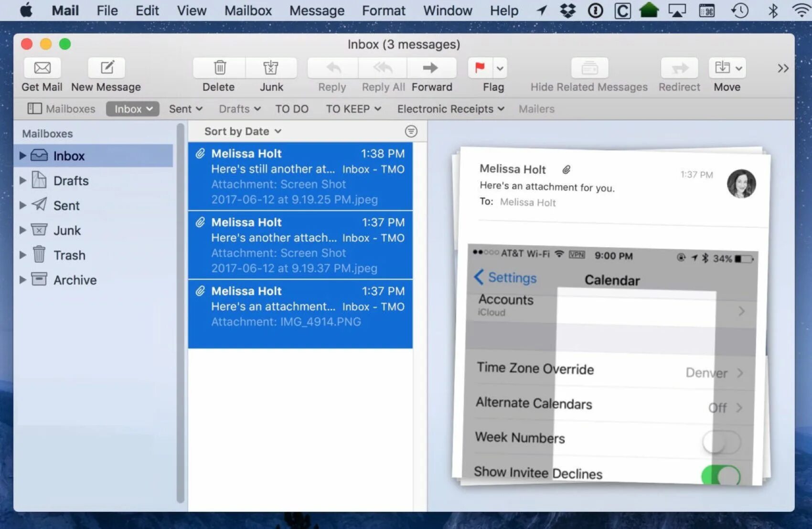The height and width of the screenshot is (529, 812).
Task: Mark selection as Junk in toolbar
Action: tap(271, 68)
